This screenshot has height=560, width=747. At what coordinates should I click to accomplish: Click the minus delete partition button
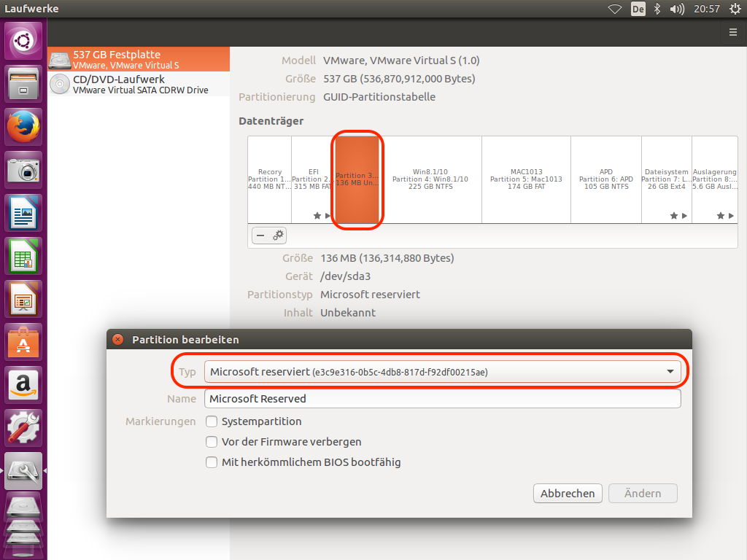(260, 236)
